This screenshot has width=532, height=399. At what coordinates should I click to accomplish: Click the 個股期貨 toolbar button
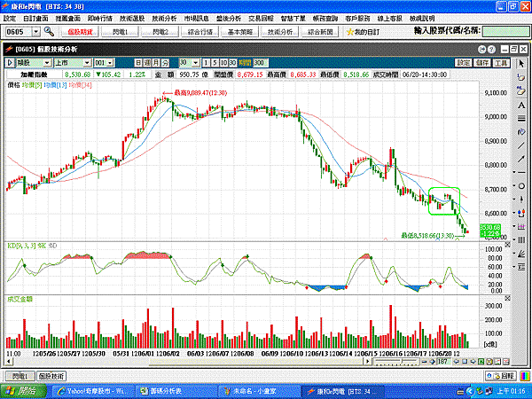80,32
